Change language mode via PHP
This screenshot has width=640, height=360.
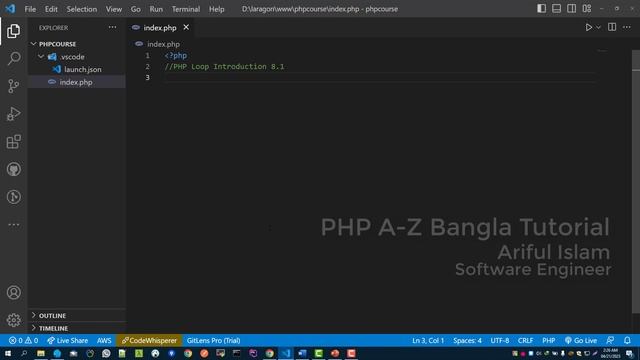(x=549, y=340)
